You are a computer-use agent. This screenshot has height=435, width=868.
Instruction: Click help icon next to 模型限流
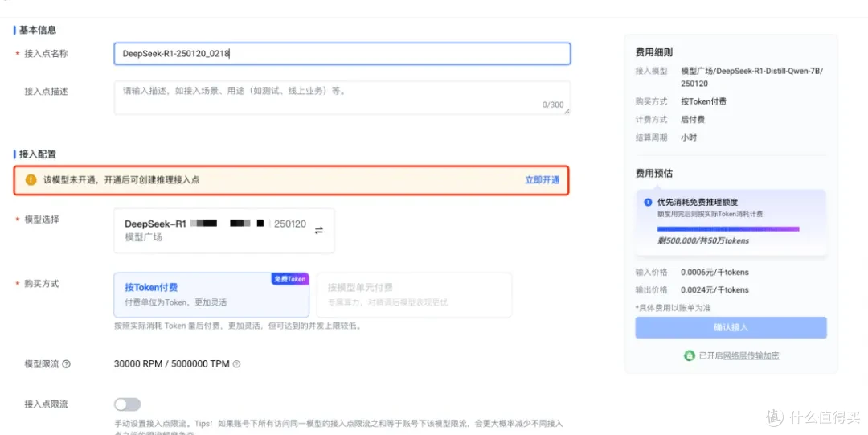coord(67,364)
